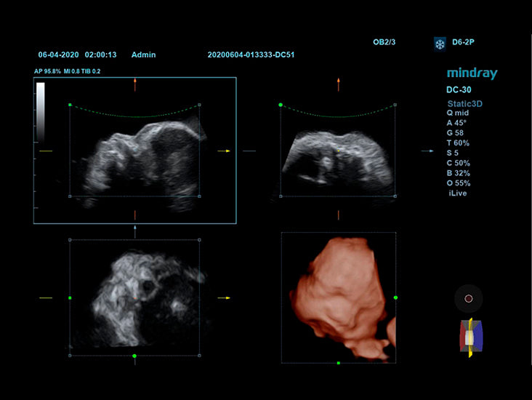Click green corner handle of top-left ROI curve
Screen dimensions: 532x400
70,105
